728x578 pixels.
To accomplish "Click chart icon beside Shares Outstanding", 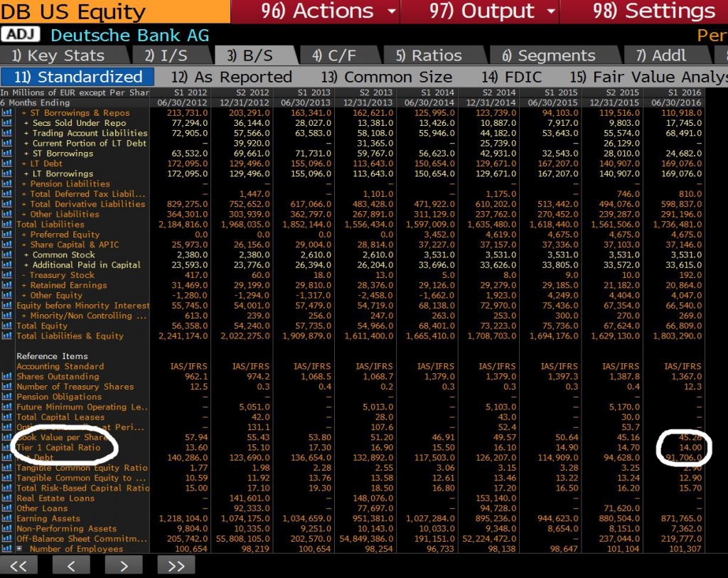I will 7,377.
